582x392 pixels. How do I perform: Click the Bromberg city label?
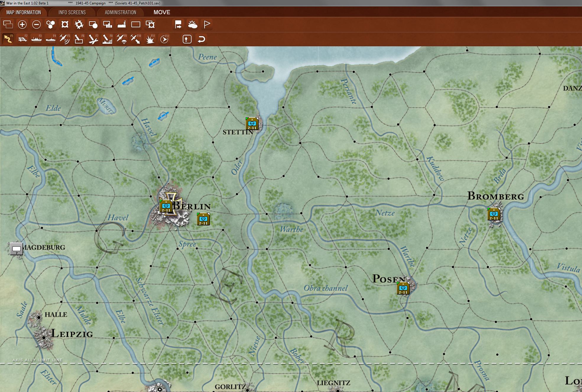(496, 196)
